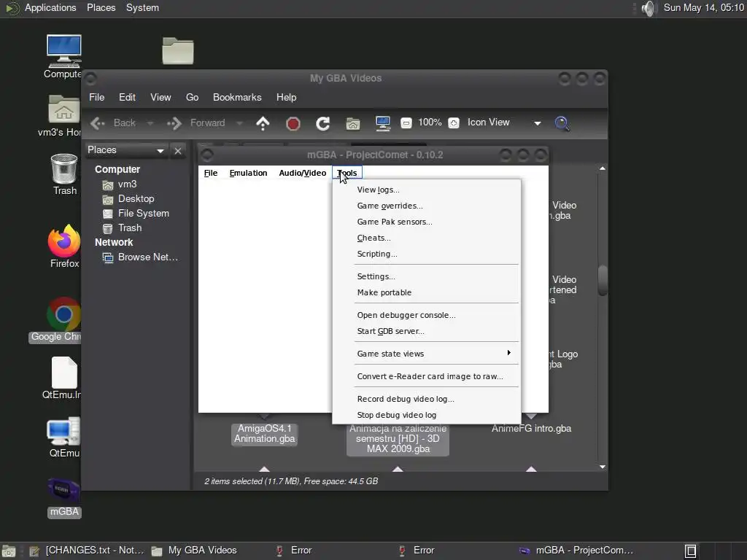This screenshot has width=747, height=560.
Task: Click the show desktop taskbar icon
Action: click(x=9, y=551)
